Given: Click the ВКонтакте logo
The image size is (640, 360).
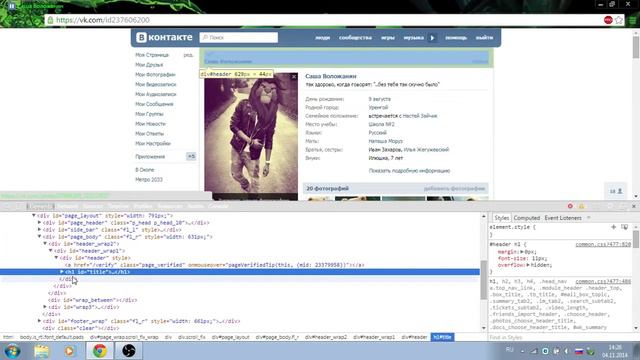Looking at the screenshot, I should click(x=164, y=38).
